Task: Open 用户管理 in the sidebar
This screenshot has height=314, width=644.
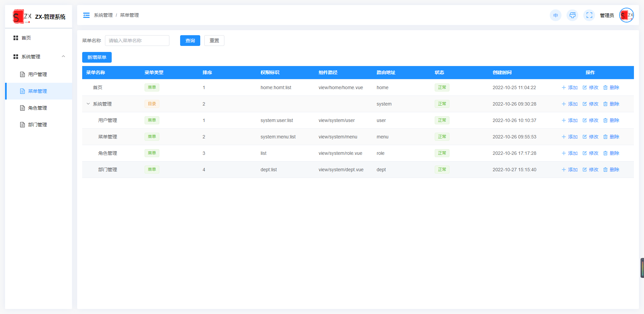Action: (39, 74)
